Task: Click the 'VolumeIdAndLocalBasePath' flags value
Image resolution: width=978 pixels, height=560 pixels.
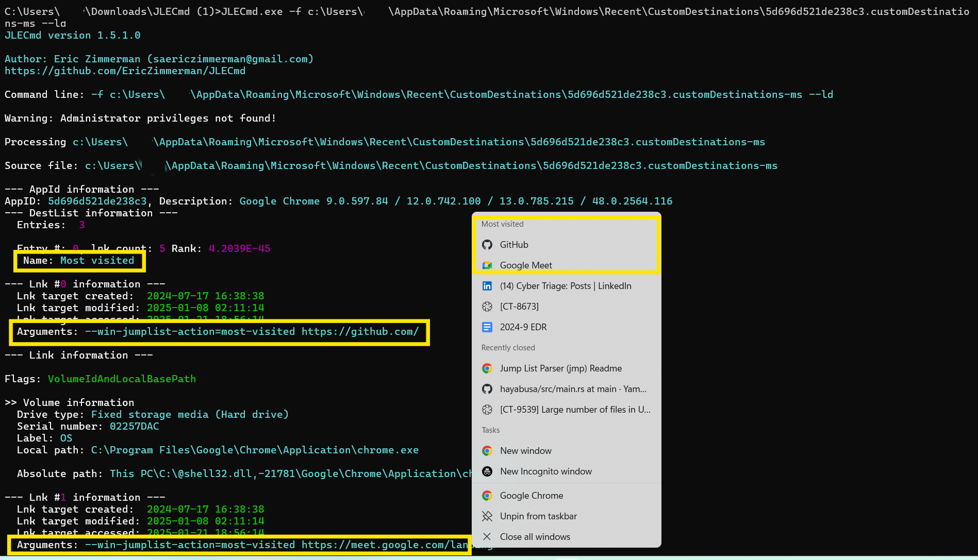Action: [x=122, y=379]
